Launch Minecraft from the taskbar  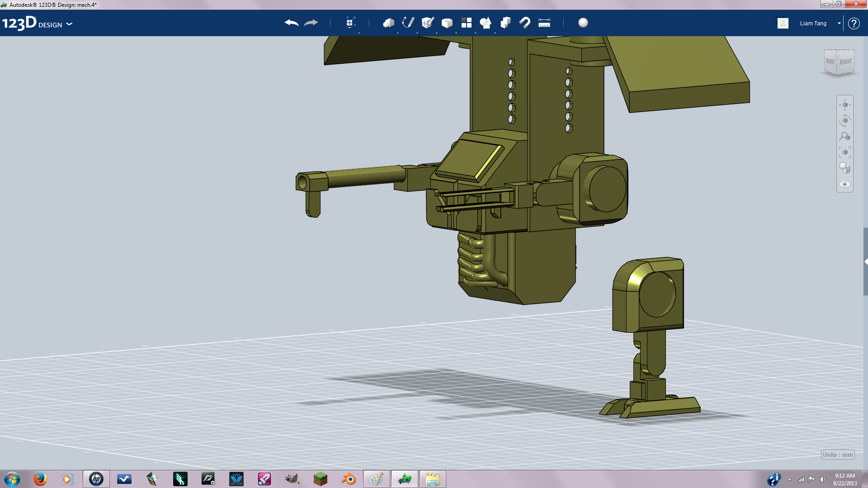[321, 479]
